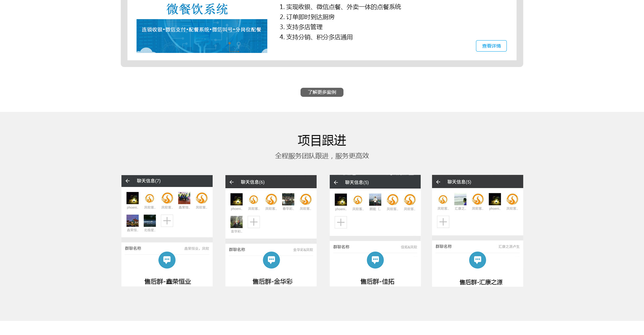
Task: Click chat bubble icon above 售后群-汇康之源
Action: click(478, 260)
